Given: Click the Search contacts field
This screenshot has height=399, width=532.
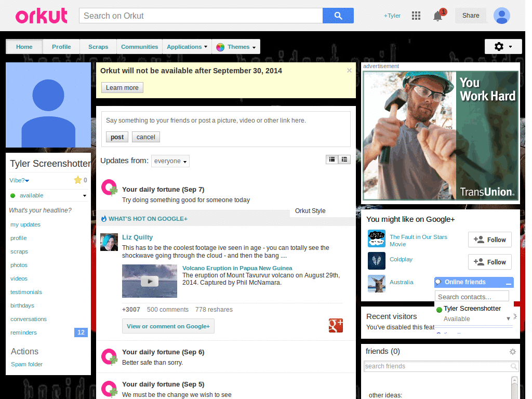Looking at the screenshot, I should [472, 297].
